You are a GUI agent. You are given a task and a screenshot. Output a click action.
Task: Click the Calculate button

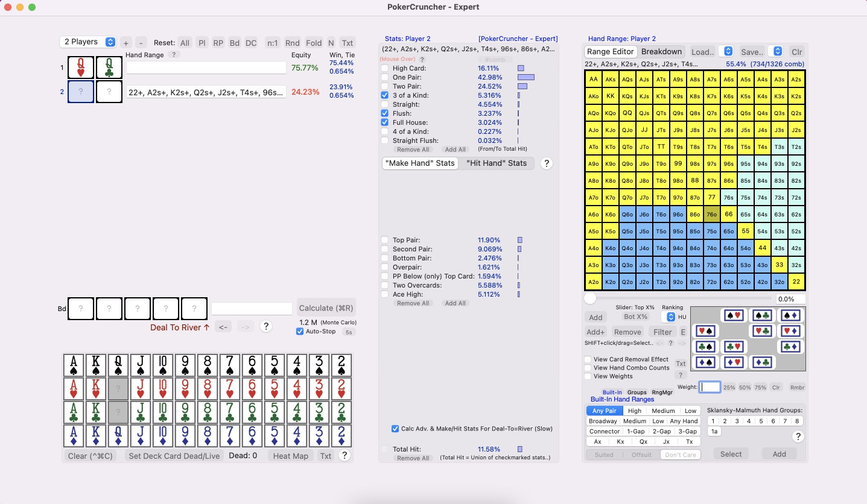[x=326, y=308]
